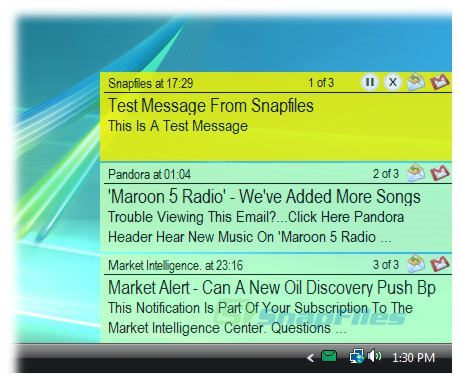Select the 'Snapfiles at 17:29' header
Screen dimensions: 462x377
tap(151, 83)
